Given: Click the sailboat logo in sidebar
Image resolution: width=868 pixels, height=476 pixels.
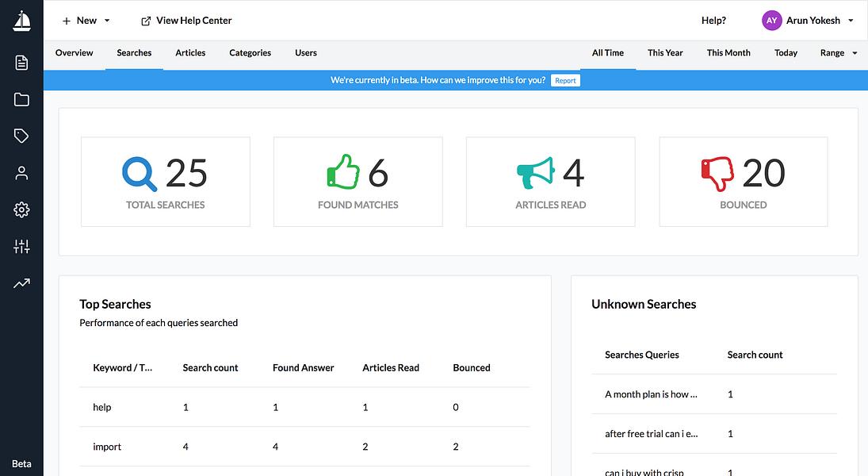Looking at the screenshot, I should 21,21.
